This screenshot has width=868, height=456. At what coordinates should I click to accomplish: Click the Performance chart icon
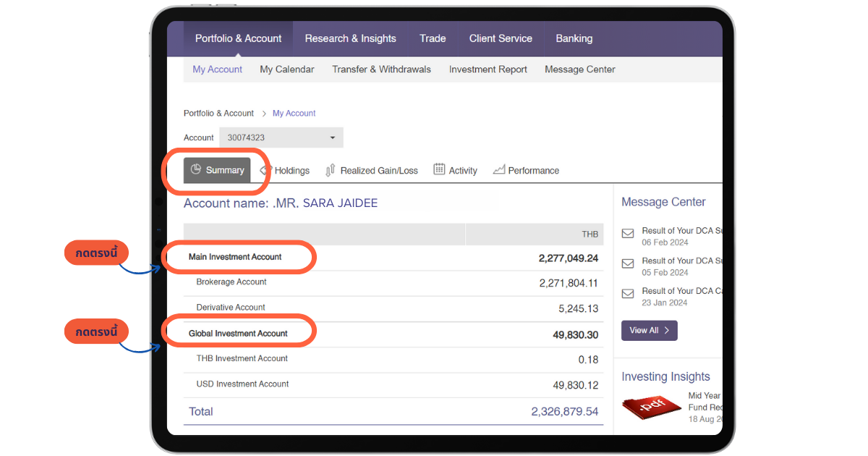click(x=498, y=170)
